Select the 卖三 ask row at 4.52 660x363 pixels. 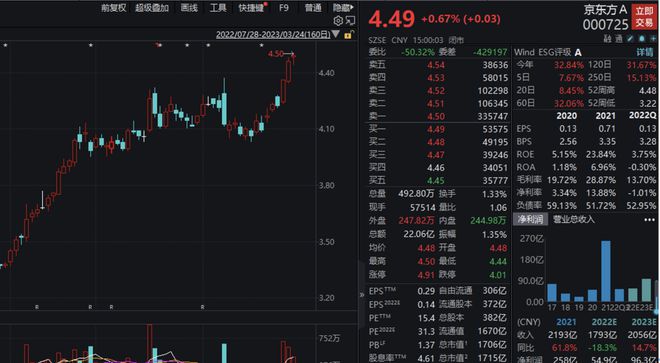438,91
